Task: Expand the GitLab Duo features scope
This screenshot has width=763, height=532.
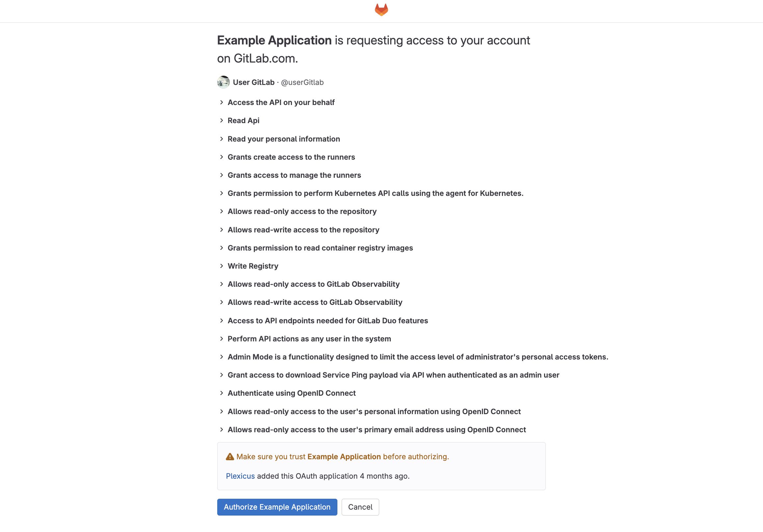Action: tap(222, 320)
